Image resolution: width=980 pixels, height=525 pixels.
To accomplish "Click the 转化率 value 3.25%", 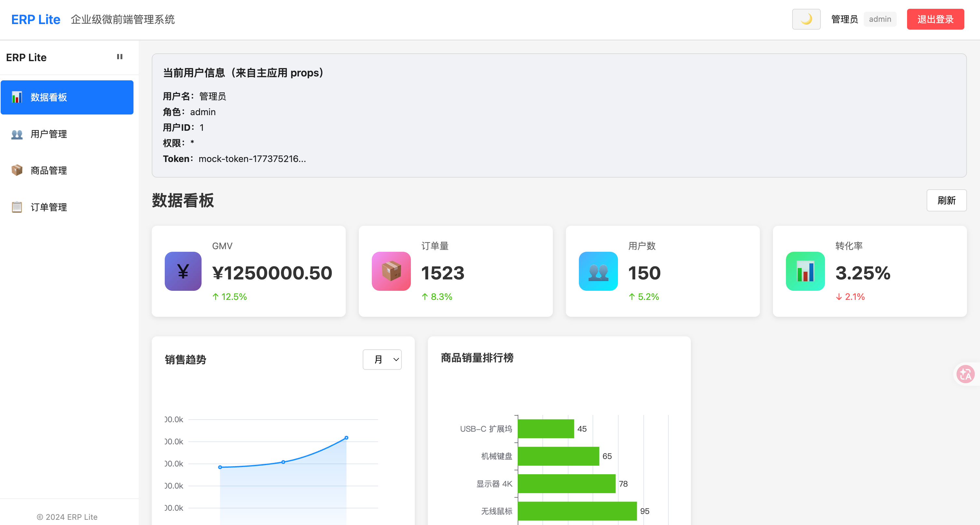I will tap(862, 273).
